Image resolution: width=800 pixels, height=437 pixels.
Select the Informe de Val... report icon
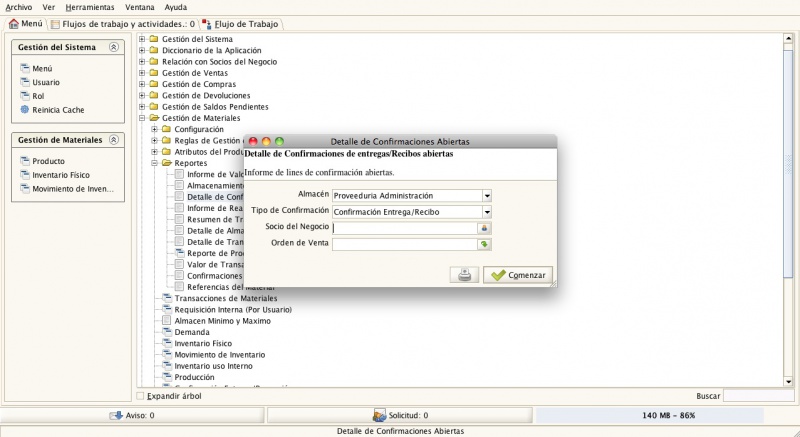pyautogui.click(x=179, y=174)
